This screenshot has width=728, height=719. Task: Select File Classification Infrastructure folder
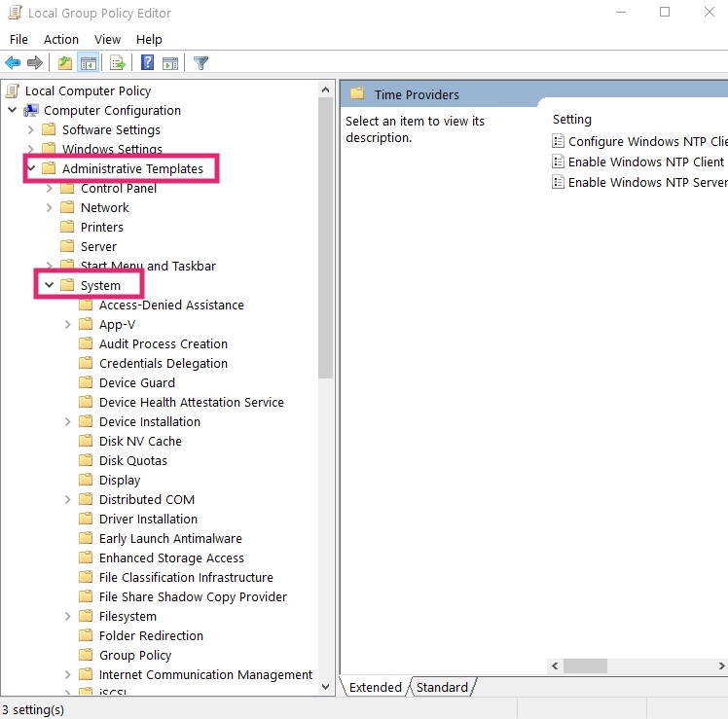point(186,577)
